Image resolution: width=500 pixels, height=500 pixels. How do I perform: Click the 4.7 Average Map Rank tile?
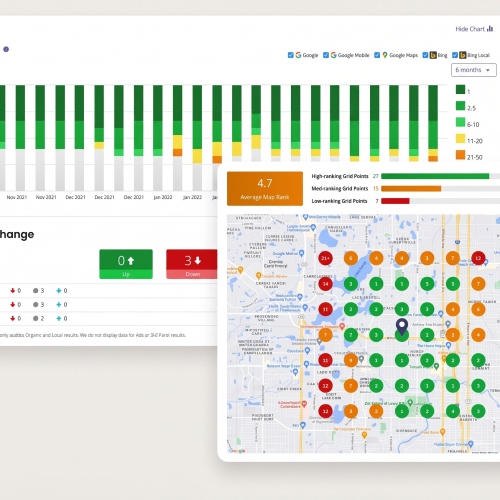(265, 189)
